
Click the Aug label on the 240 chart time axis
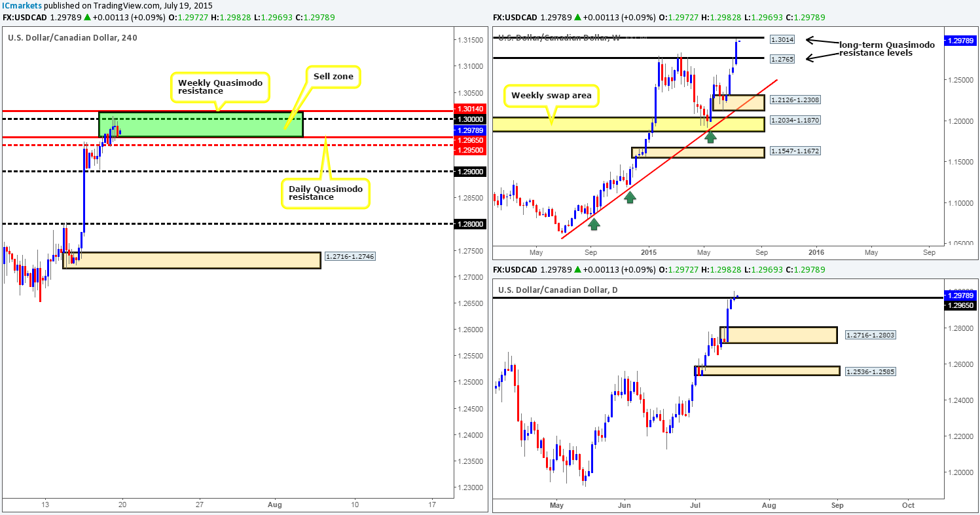[275, 505]
